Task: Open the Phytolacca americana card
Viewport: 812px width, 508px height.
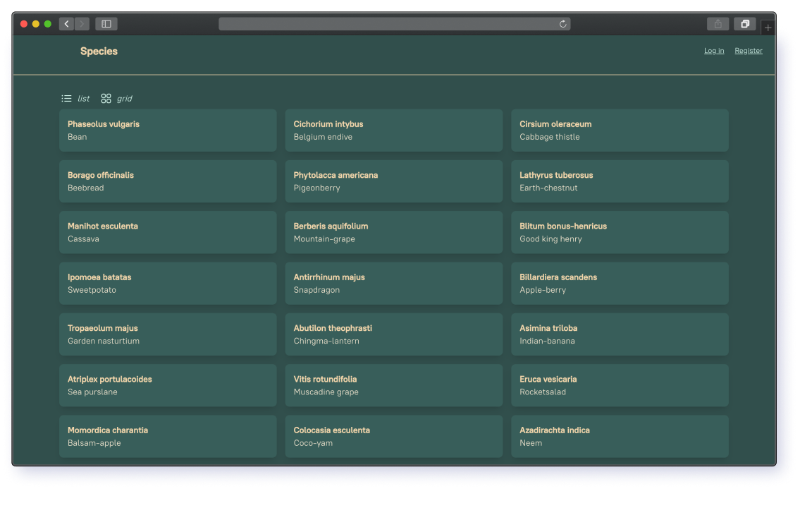Action: (394, 181)
